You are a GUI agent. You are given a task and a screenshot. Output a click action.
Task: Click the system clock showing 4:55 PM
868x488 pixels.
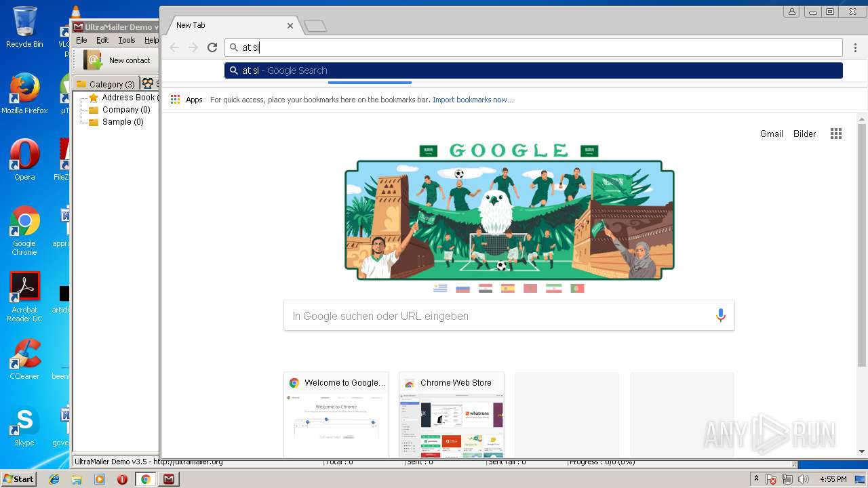coord(833,479)
